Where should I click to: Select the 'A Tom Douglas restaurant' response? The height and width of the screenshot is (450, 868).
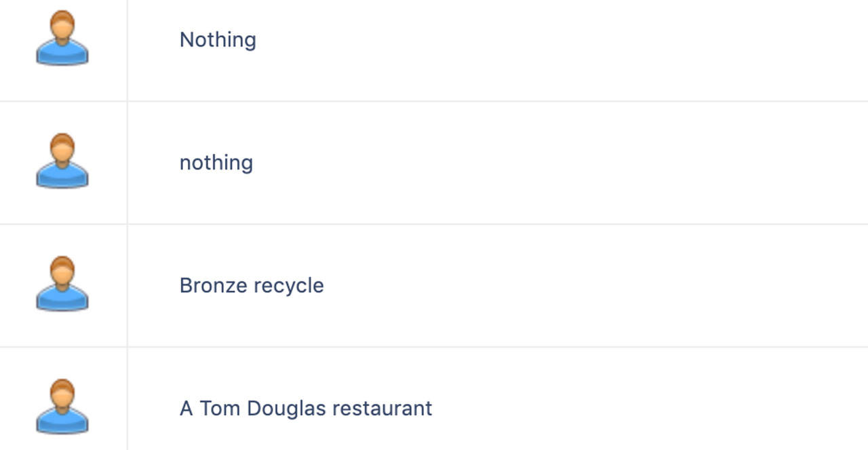coord(306,408)
